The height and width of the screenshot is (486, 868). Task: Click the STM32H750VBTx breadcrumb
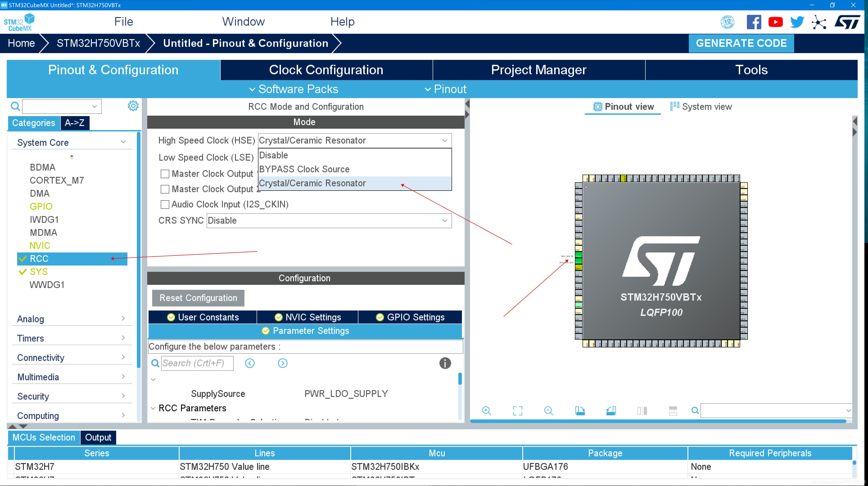coord(98,43)
